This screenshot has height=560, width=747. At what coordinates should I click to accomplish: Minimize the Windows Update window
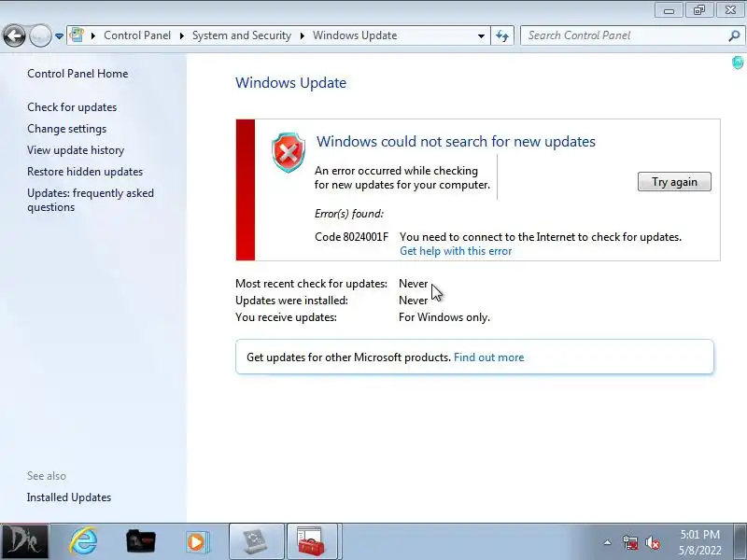click(x=669, y=10)
